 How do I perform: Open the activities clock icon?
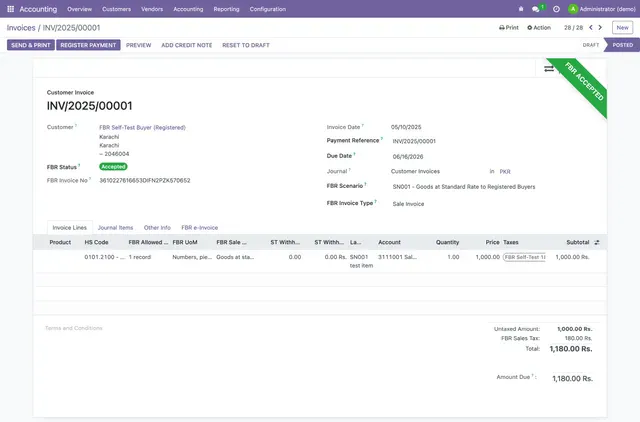[556, 9]
